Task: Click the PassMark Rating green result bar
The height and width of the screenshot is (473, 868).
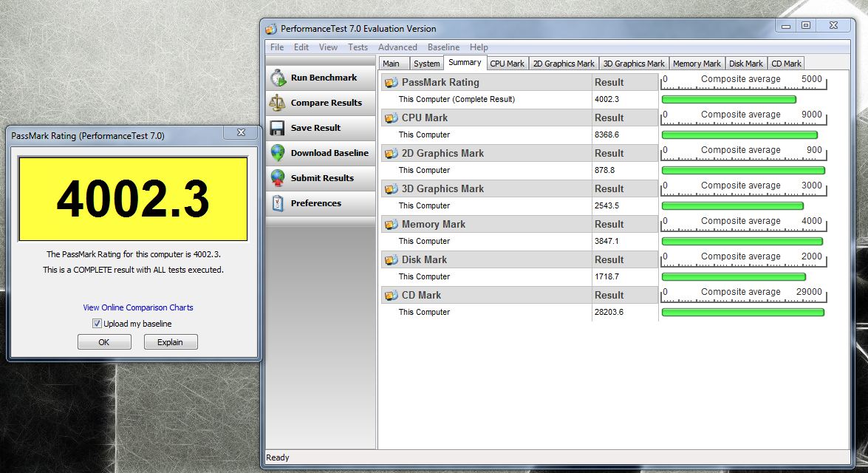Action: click(x=728, y=100)
